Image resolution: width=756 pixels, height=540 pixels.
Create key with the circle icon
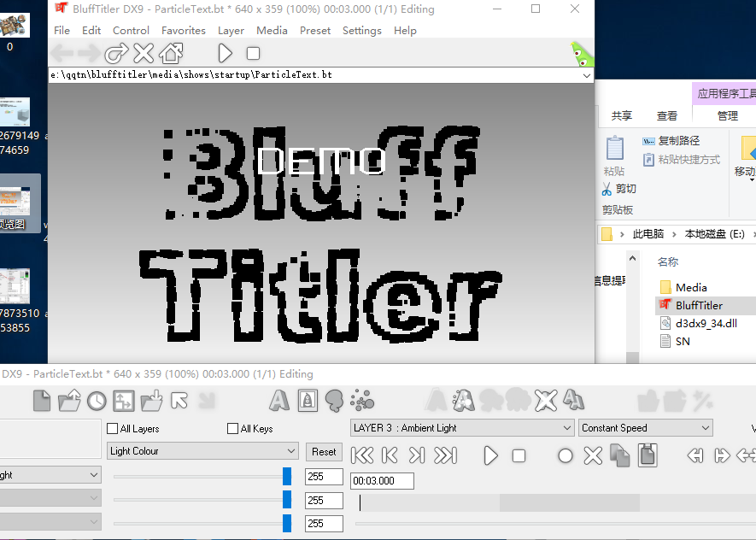click(565, 455)
